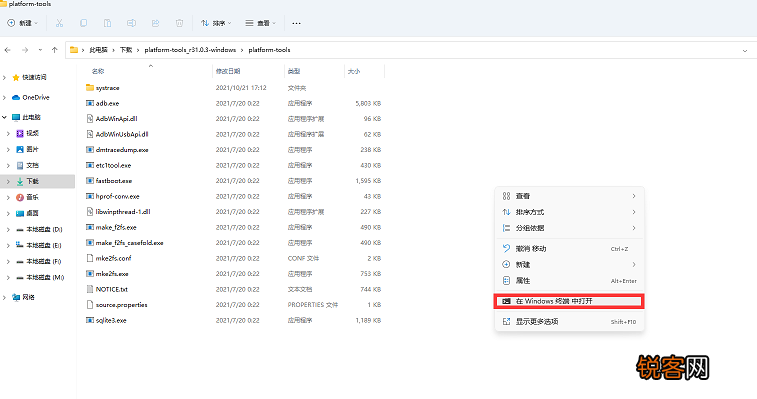757x399 pixels.
Task: Select 文档 in navigation pane
Action: click(x=28, y=165)
